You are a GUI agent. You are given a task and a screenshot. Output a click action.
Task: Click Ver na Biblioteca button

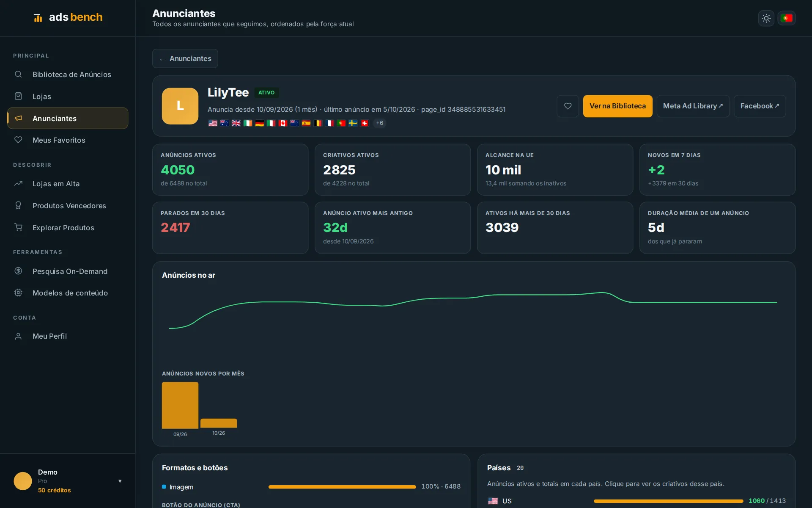(617, 106)
